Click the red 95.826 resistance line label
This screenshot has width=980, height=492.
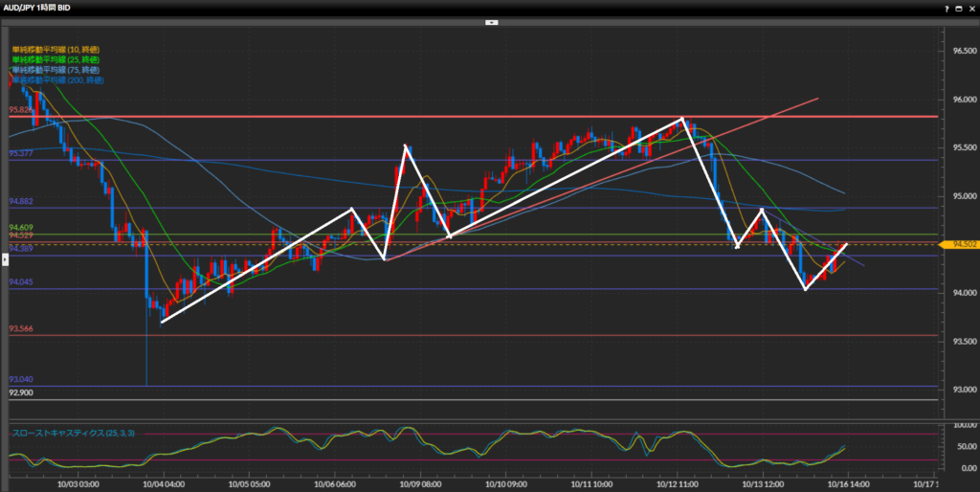click(21, 111)
